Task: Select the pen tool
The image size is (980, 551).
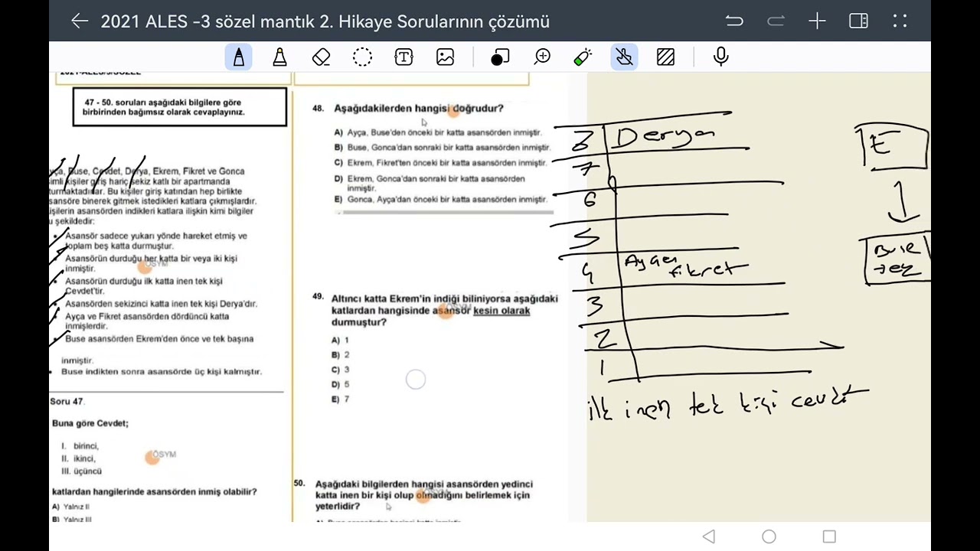Action: pos(239,57)
